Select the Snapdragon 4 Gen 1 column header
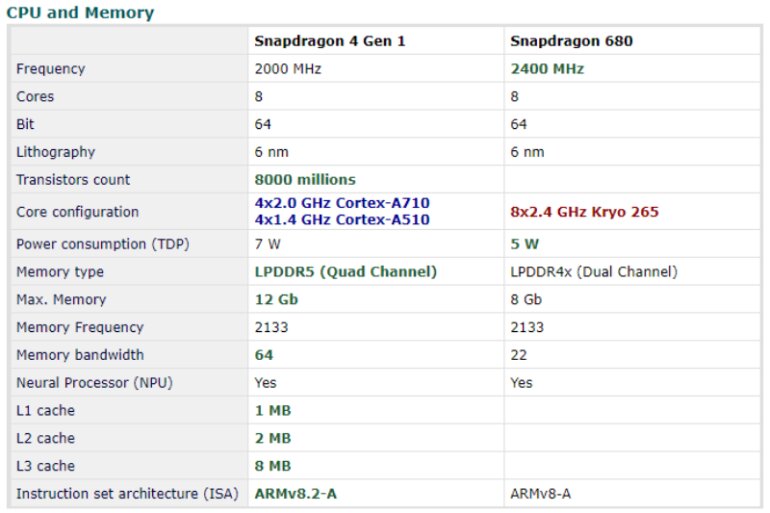 tap(330, 41)
